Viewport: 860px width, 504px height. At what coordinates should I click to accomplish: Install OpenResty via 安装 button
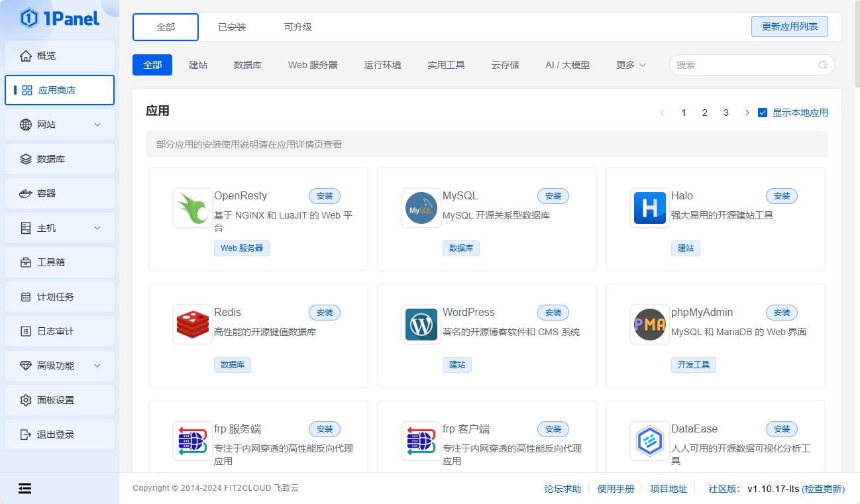point(325,196)
